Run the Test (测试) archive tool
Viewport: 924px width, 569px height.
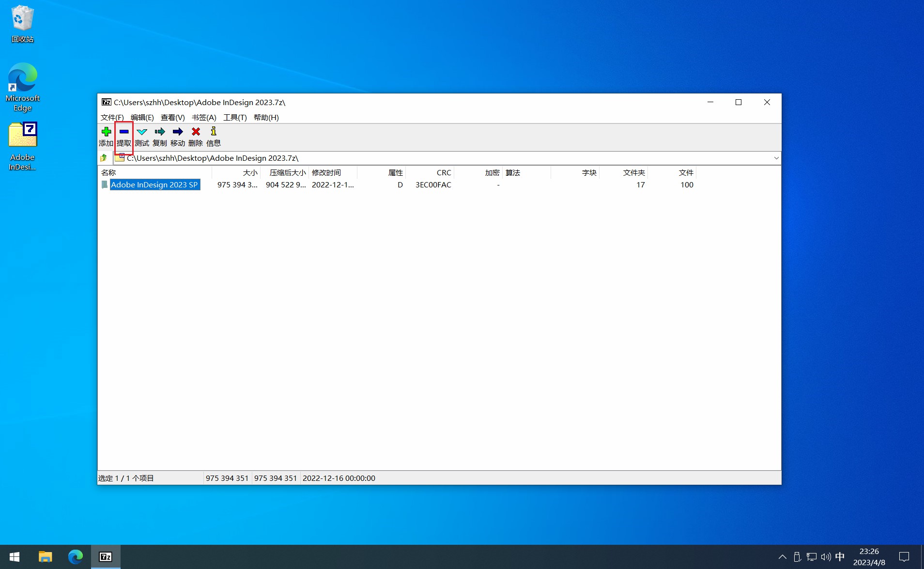coord(142,132)
